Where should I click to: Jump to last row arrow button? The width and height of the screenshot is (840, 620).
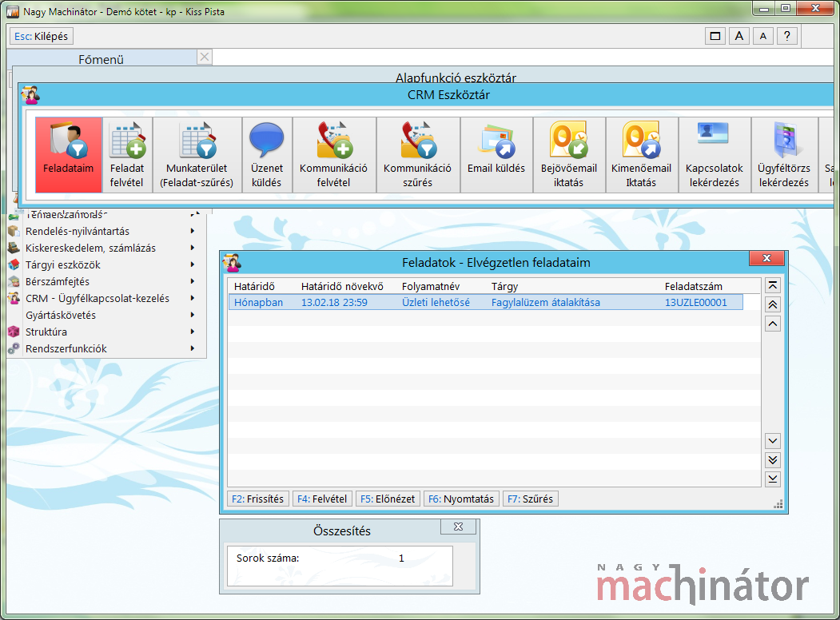(773, 479)
